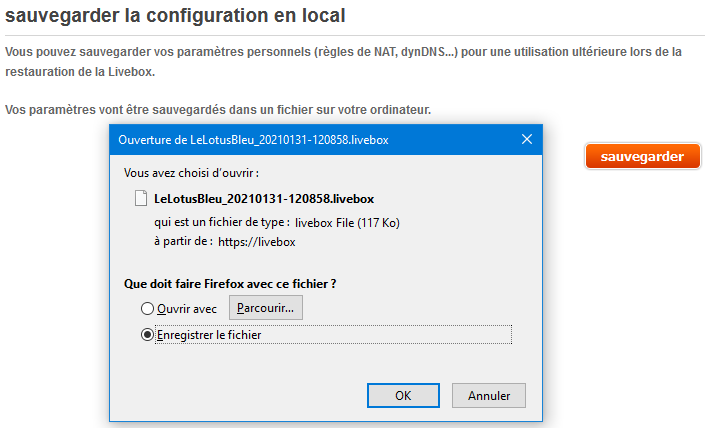
Task: Confirm the download with OK
Action: [403, 395]
